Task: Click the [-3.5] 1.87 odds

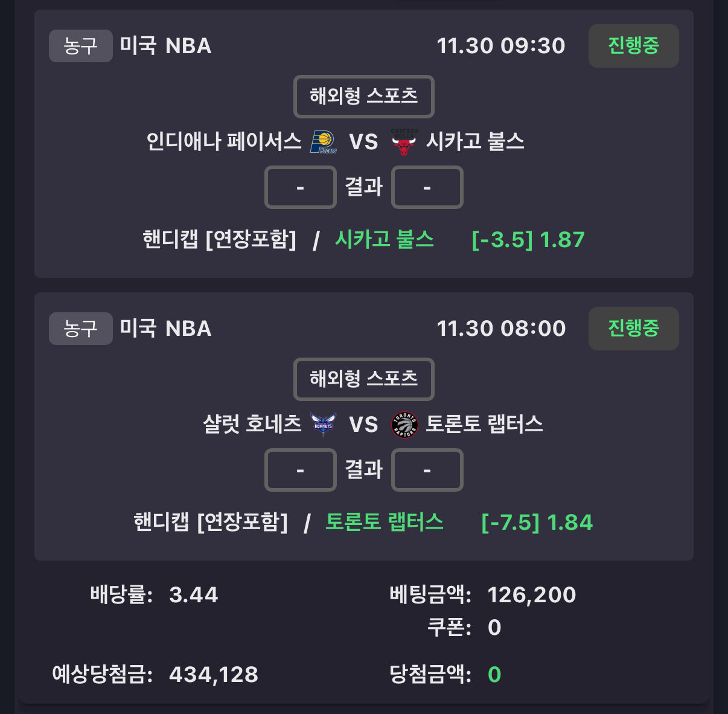Action: pyautogui.click(x=528, y=240)
